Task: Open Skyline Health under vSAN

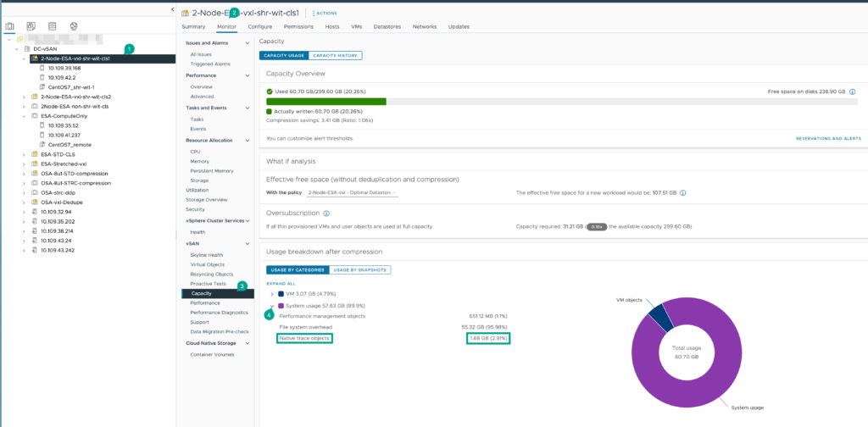Action: pyautogui.click(x=207, y=255)
